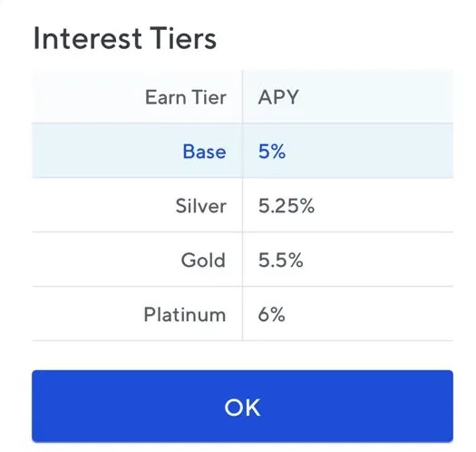Click the APY column header
476x452 pixels.
[x=278, y=97]
